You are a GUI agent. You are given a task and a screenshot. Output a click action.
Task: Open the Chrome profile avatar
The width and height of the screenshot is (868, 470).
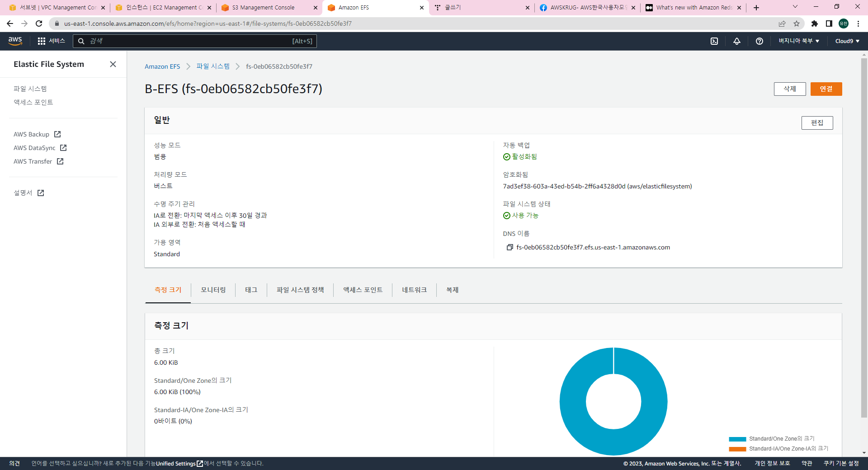(844, 23)
